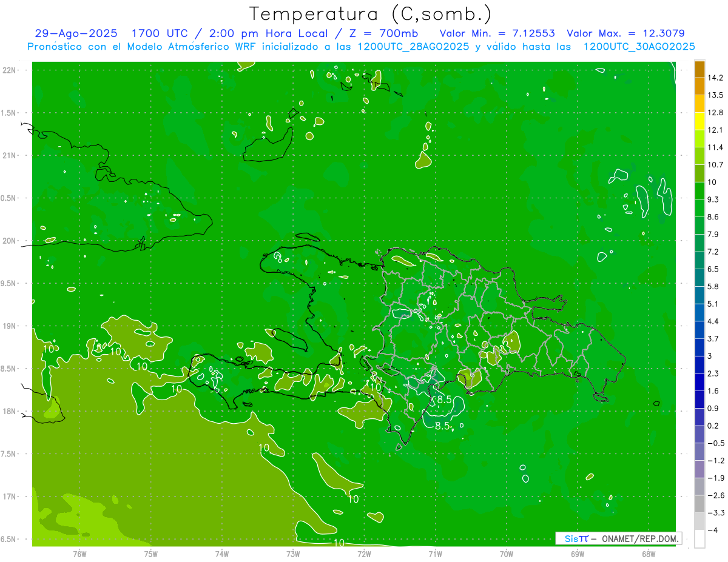Click the title "Temperatura (C,somb.)"

point(370,14)
